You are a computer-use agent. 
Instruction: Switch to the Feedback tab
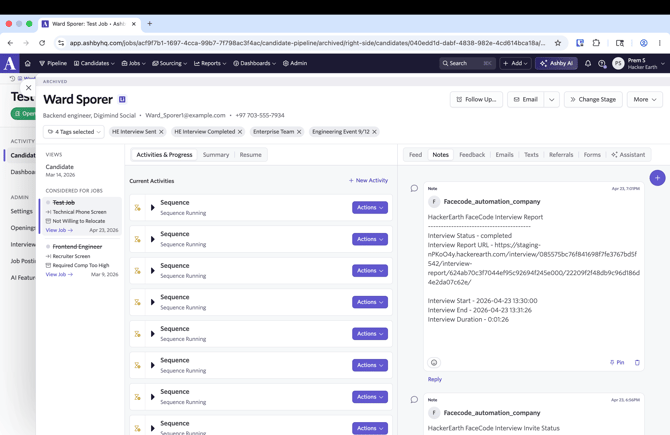(x=472, y=155)
